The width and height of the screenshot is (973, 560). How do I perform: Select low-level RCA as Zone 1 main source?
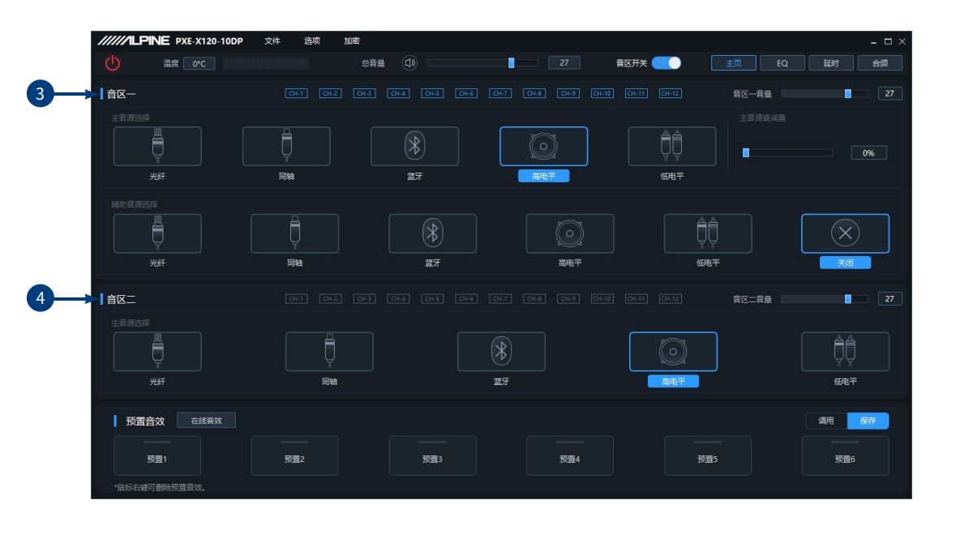(x=672, y=147)
